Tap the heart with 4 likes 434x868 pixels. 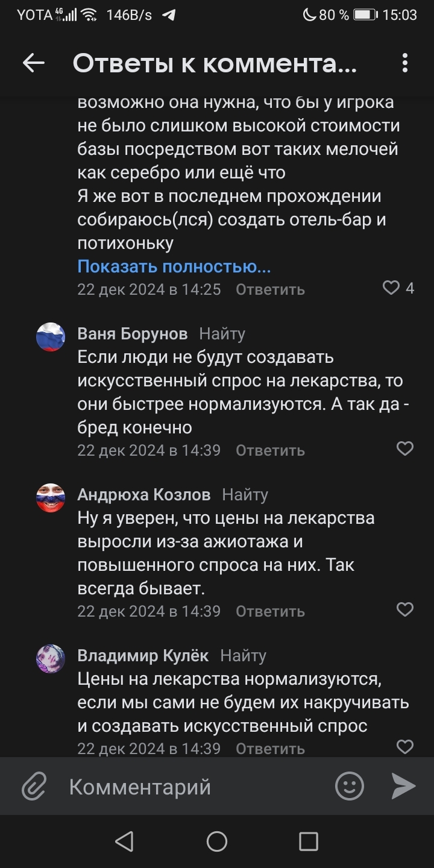(x=392, y=288)
